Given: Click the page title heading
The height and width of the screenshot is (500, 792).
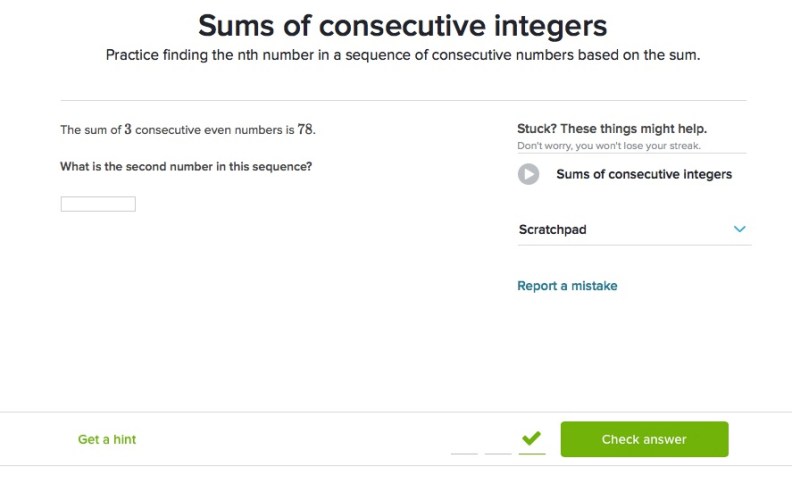Looking at the screenshot, I should (402, 25).
